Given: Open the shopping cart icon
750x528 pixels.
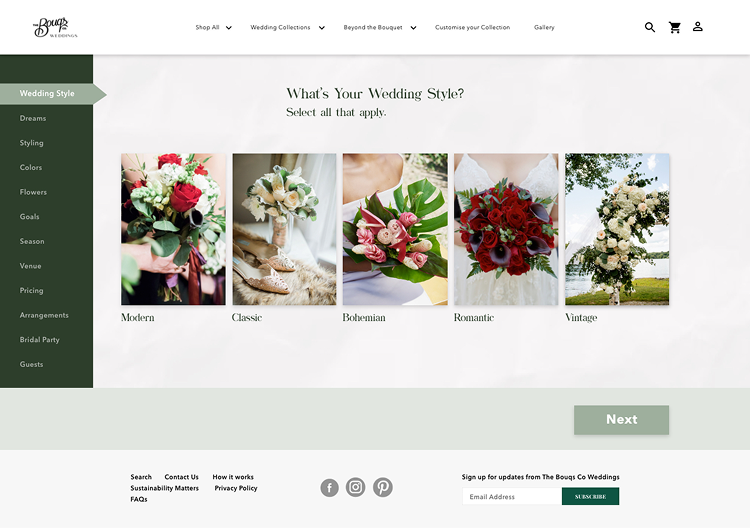Looking at the screenshot, I should tap(674, 27).
